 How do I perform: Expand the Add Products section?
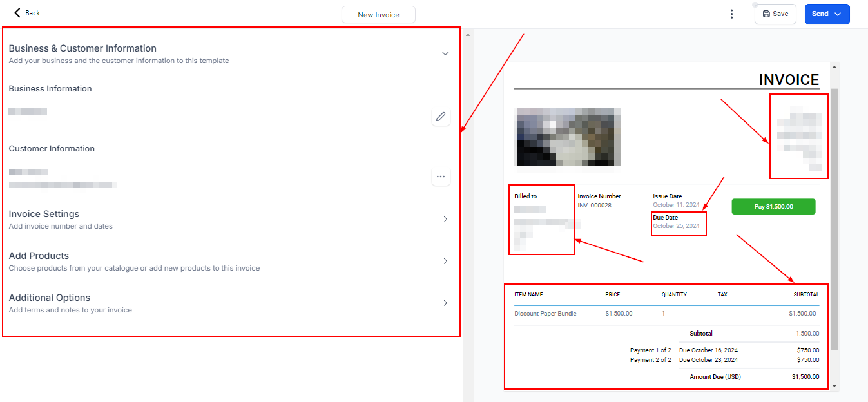click(x=445, y=261)
